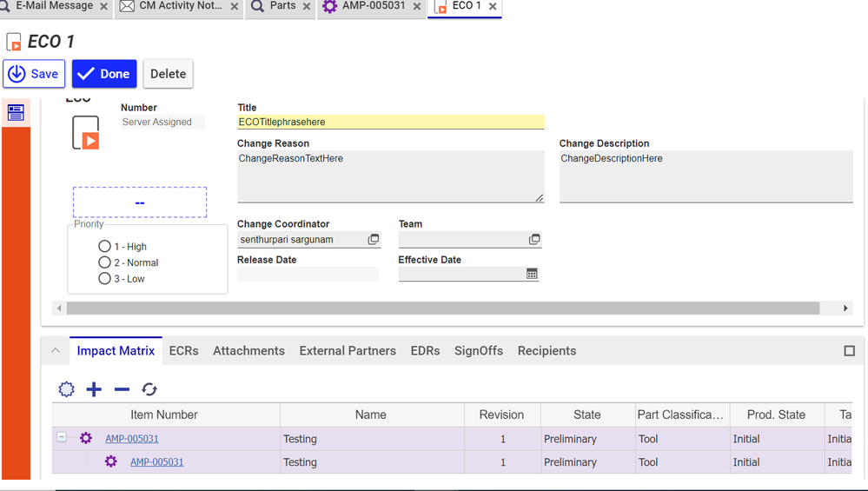Click the form view icon in sidebar
Viewport: 868px width, 491px height.
pyautogui.click(x=16, y=112)
